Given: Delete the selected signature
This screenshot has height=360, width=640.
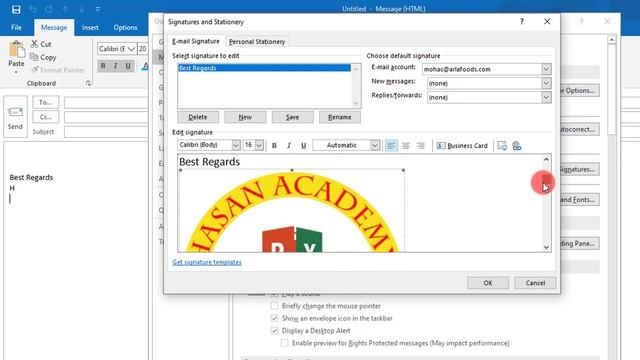Looking at the screenshot, I should pyautogui.click(x=198, y=117).
